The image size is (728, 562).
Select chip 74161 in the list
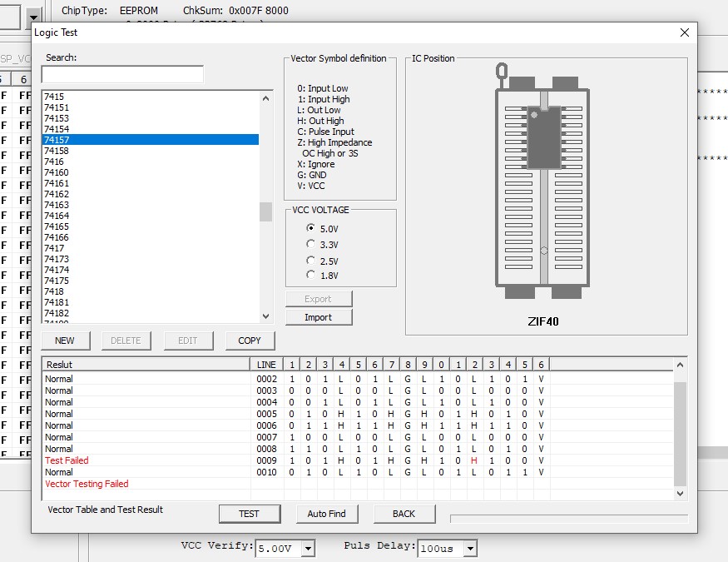pos(151,183)
